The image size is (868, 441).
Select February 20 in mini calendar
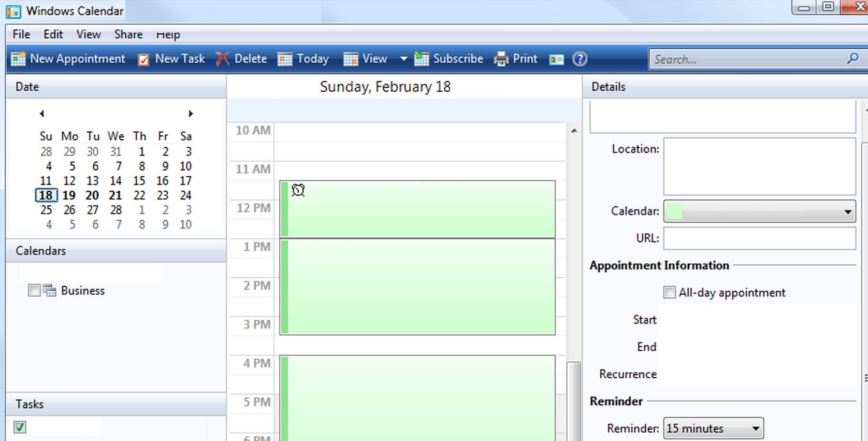click(92, 195)
